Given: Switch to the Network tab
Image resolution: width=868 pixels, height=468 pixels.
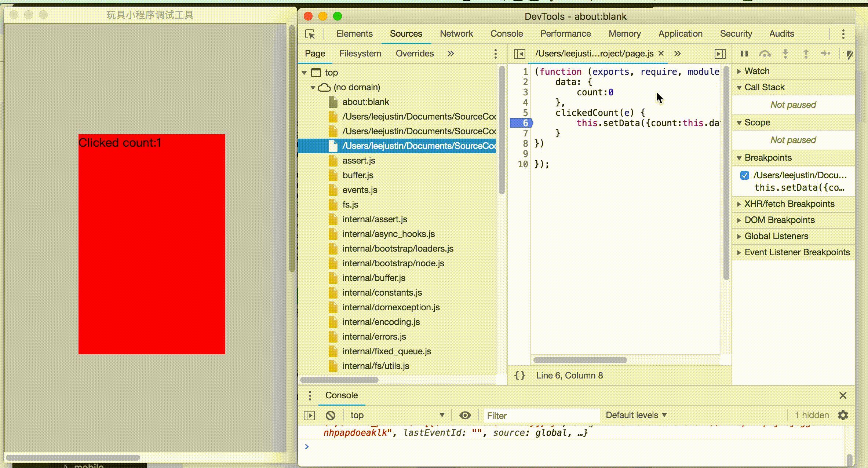Looking at the screenshot, I should [x=456, y=33].
